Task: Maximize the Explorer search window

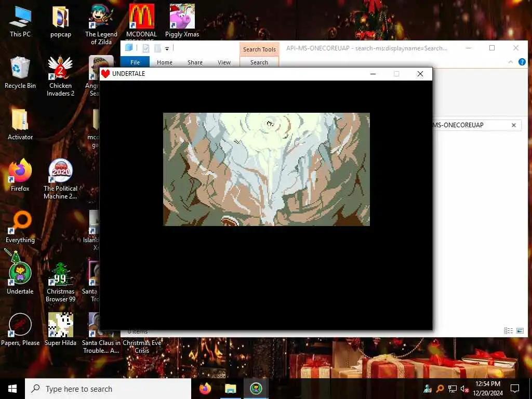Action: tap(491, 48)
